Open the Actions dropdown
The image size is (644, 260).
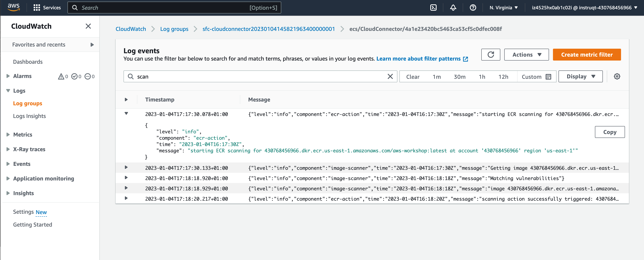click(526, 54)
